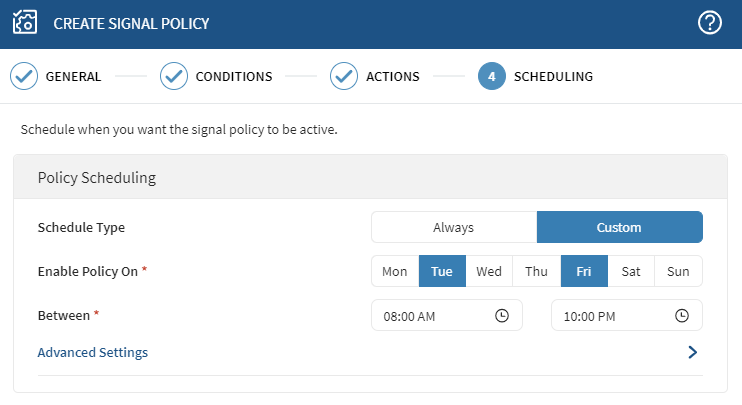Click the Actions step checkmark icon
The width and height of the screenshot is (742, 405).
point(344,76)
